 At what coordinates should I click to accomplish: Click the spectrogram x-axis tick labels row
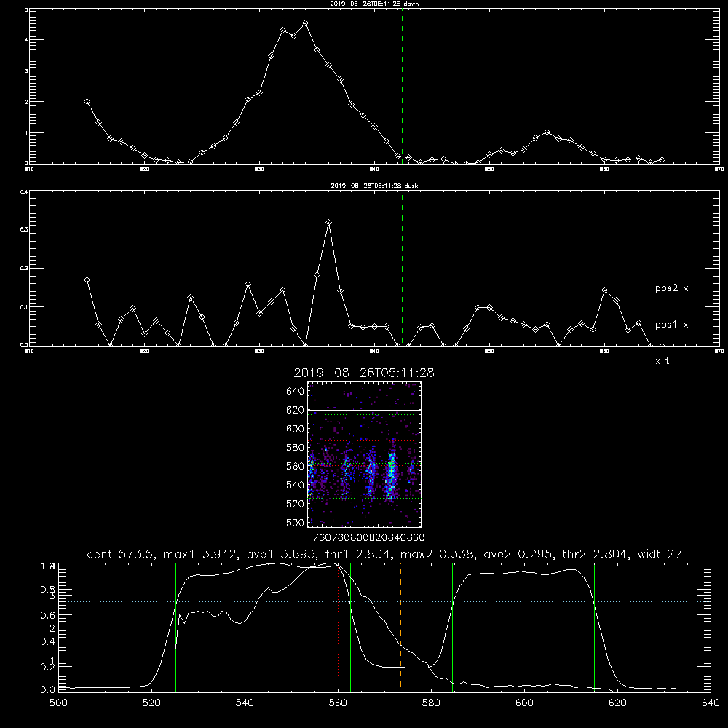coord(368,538)
